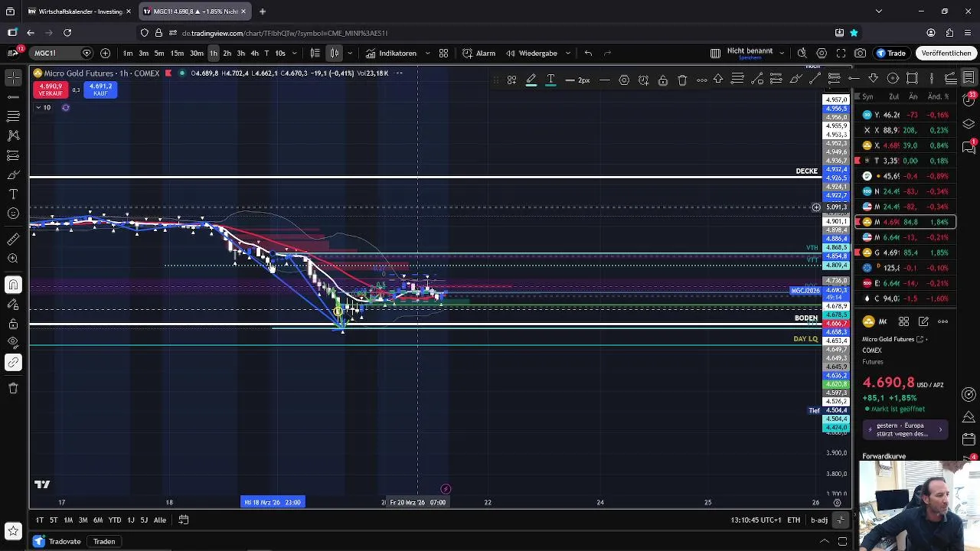Start Wiedergabe replay mode
Viewport: 980px width, 551px height.
point(531,53)
